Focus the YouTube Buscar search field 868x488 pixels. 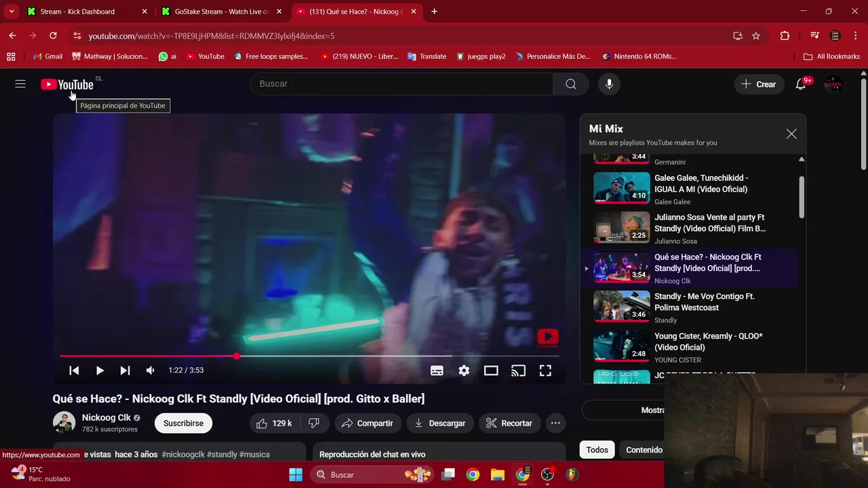pos(401,84)
